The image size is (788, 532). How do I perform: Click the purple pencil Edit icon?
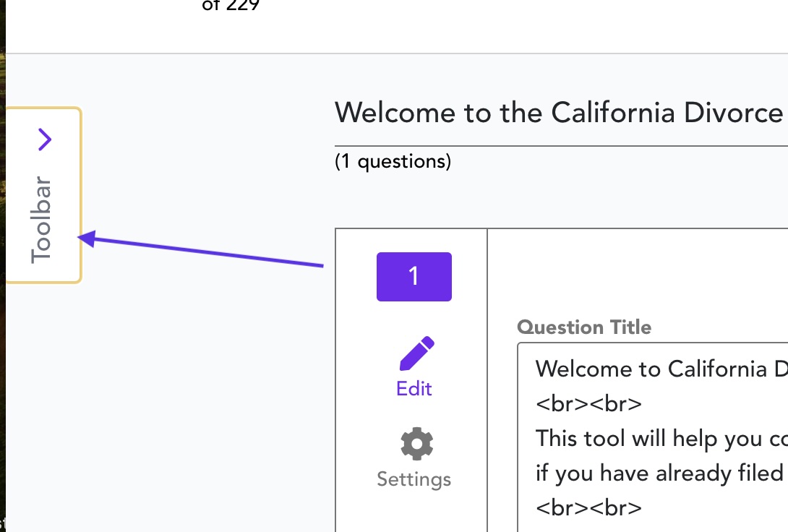[416, 353]
